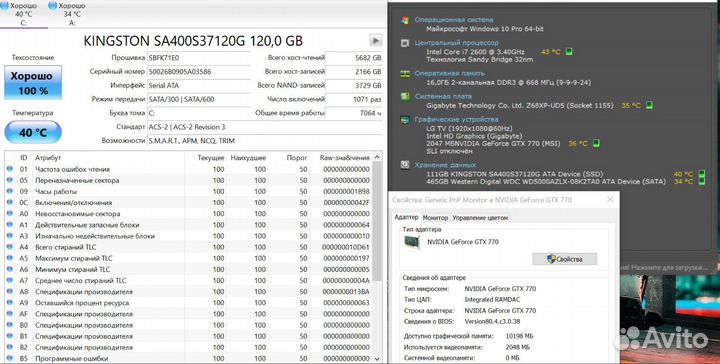Click the Kingston SSD 40 °C temperature indicator icon
The image size is (720, 364).
702,174
